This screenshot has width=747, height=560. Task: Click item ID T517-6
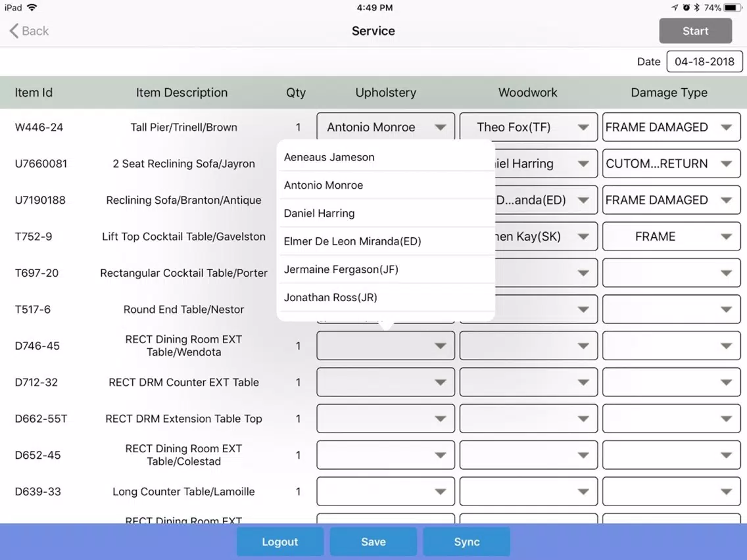[x=33, y=310]
